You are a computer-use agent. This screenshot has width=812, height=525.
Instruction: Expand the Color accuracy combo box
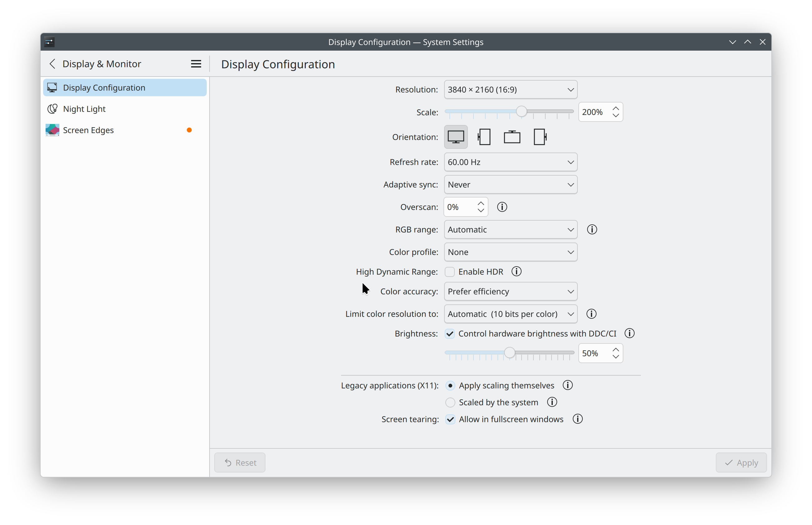510,292
